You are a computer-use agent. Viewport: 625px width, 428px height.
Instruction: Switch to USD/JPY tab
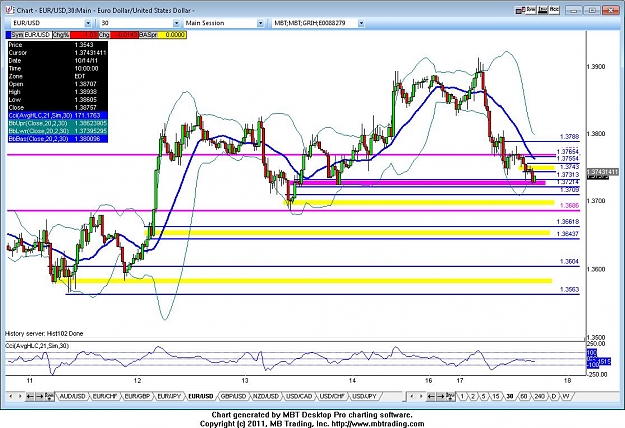pos(364,397)
